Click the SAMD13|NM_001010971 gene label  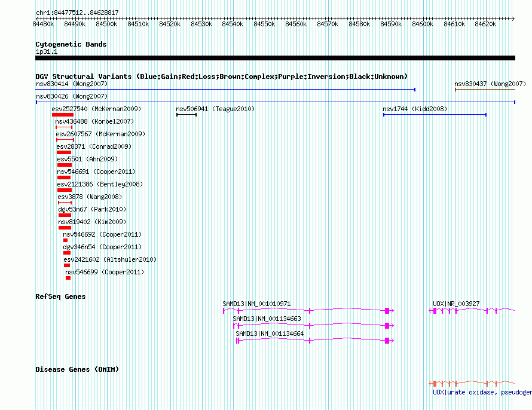coord(256,304)
